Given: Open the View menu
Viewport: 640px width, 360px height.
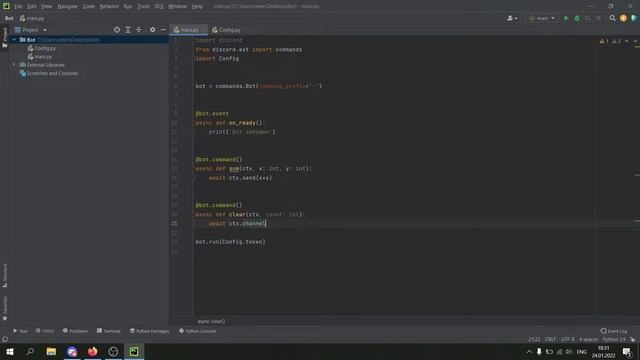Looking at the screenshot, I should click(x=47, y=7).
